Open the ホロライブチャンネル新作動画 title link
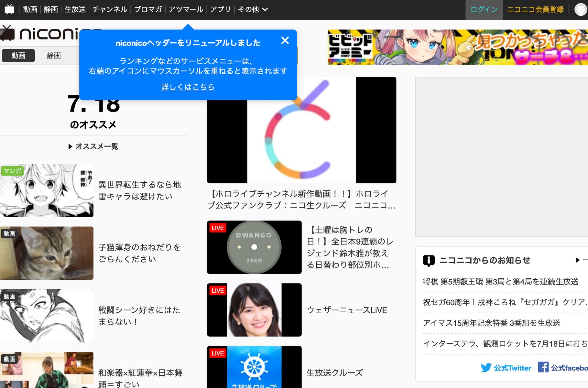This screenshot has height=388, width=588. (301, 199)
